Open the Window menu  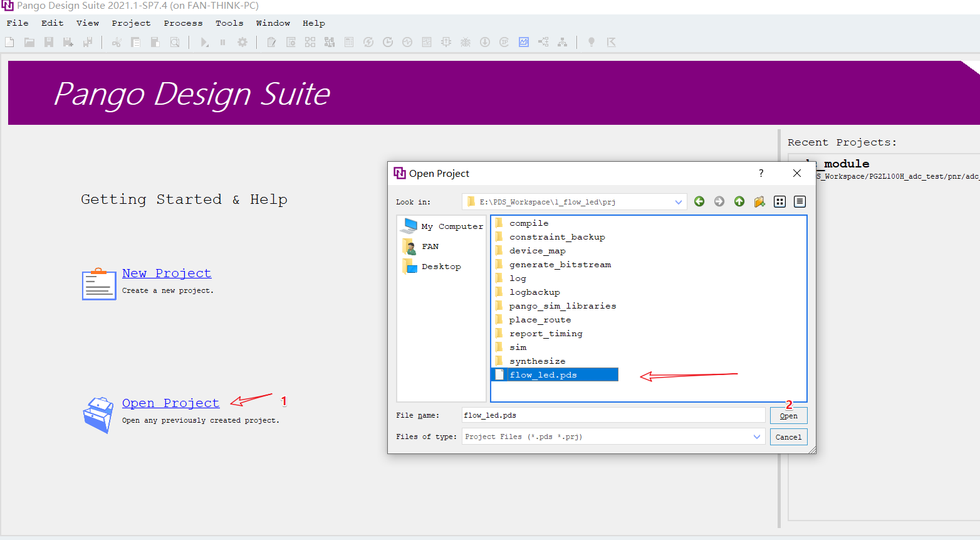pos(273,23)
